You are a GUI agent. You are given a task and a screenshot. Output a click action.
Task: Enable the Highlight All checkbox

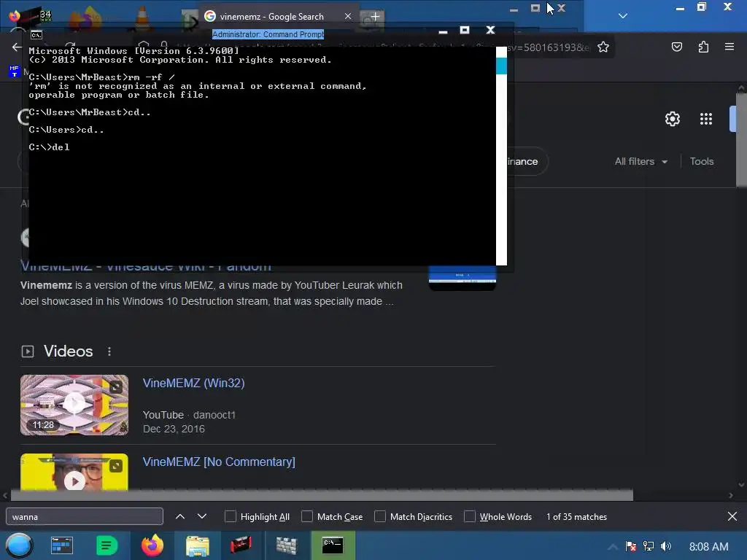pyautogui.click(x=230, y=516)
